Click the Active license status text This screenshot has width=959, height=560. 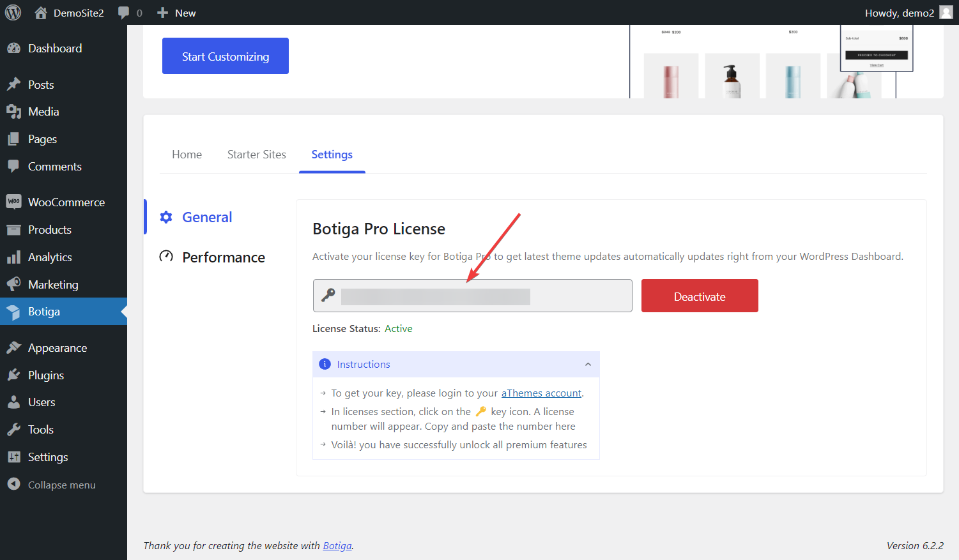tap(399, 329)
